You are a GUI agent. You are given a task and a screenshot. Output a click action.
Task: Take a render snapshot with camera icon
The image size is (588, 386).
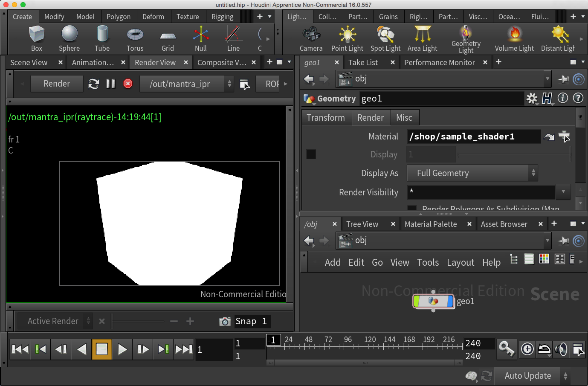pos(225,321)
